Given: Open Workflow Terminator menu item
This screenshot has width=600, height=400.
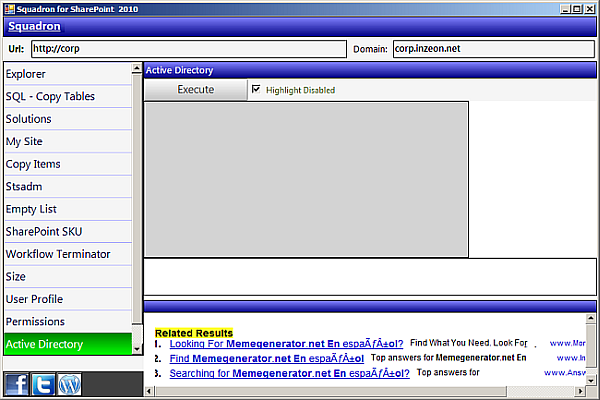Looking at the screenshot, I should point(68,254).
